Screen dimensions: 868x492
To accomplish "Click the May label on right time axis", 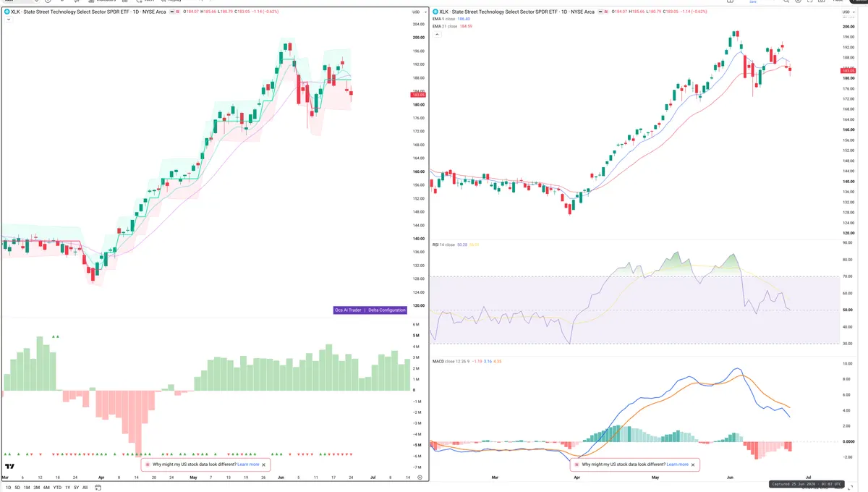I will (655, 478).
